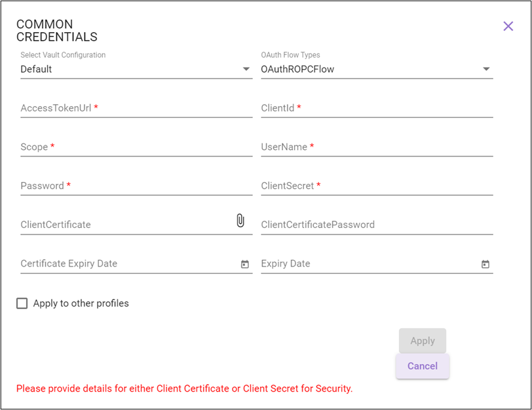Screen dimensions: 532x410
Task: Expand the Select Vault Configuration dropdown arrow
Action: click(246, 69)
